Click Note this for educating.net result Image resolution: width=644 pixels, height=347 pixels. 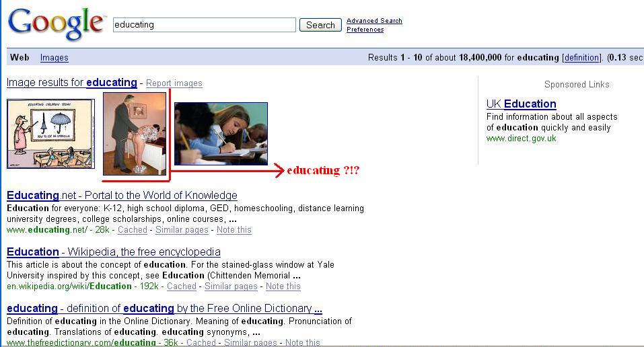(x=234, y=230)
